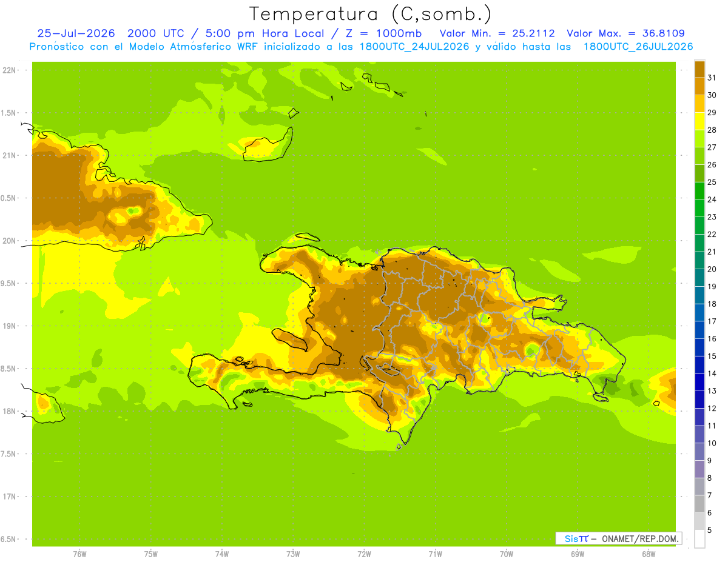Click the "9.5N" latitude label
The image size is (728, 562).
(8, 284)
